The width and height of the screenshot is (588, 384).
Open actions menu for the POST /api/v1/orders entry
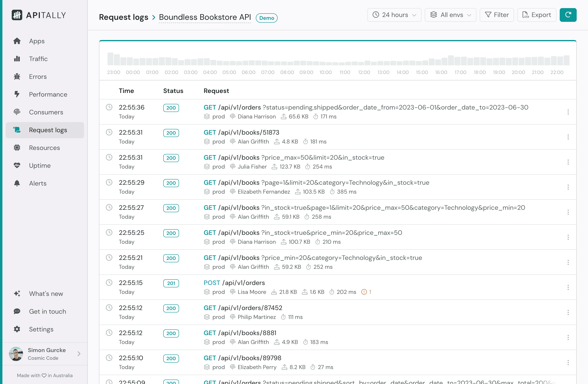coord(568,287)
